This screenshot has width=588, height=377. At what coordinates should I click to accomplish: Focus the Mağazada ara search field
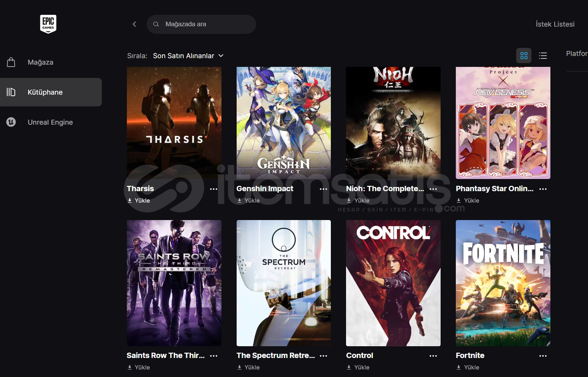[201, 24]
